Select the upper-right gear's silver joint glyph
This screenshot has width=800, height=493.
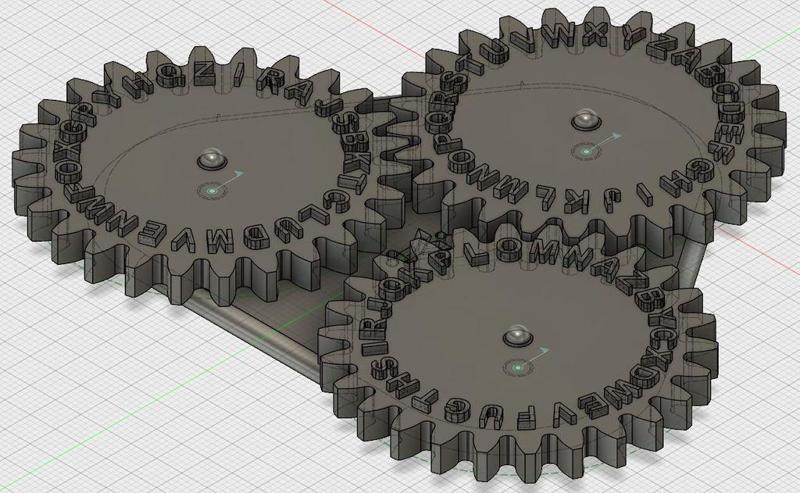585,119
